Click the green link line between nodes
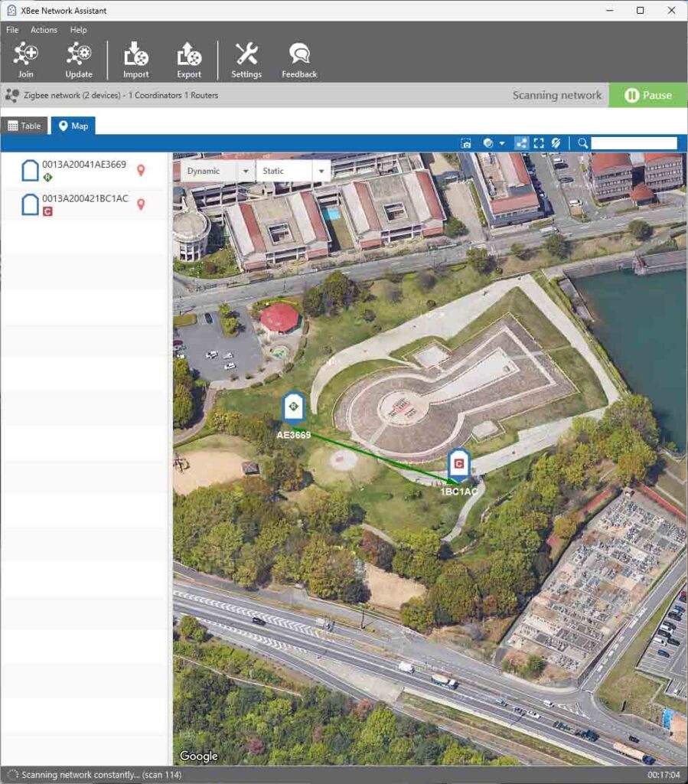The height and width of the screenshot is (784, 688). 375,455
